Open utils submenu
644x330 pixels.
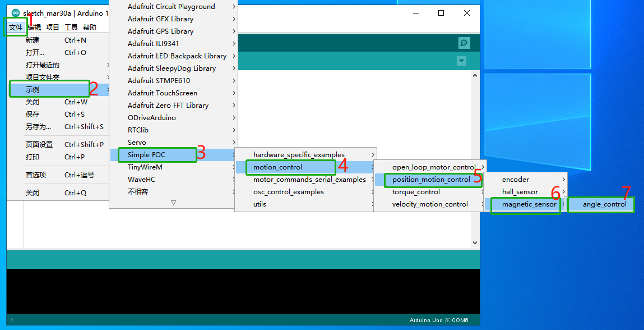pos(305,204)
